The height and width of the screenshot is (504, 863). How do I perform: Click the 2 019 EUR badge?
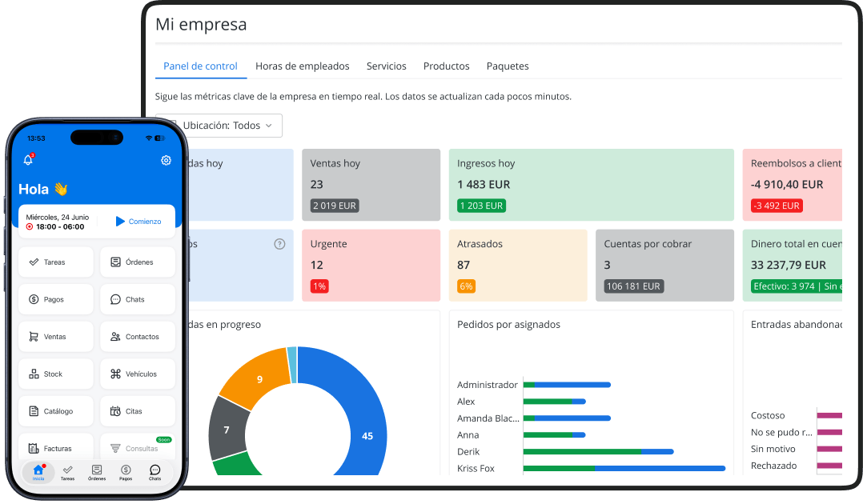pos(335,206)
